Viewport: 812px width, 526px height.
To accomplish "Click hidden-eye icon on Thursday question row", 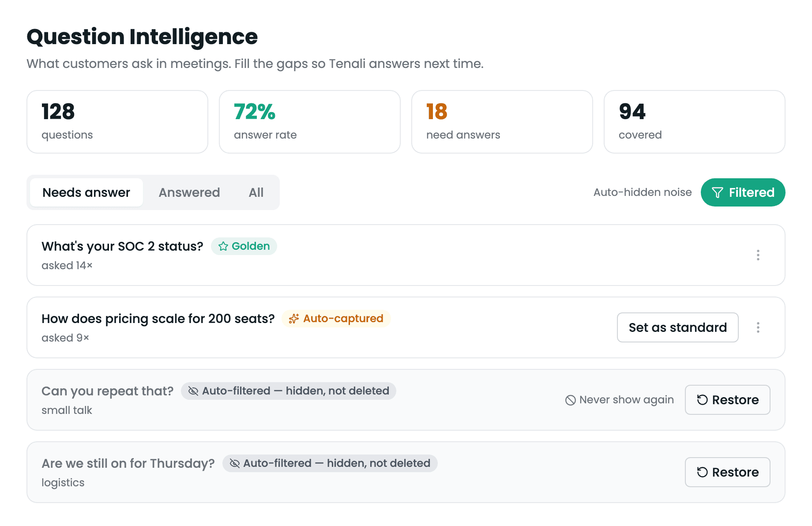I will tap(235, 463).
